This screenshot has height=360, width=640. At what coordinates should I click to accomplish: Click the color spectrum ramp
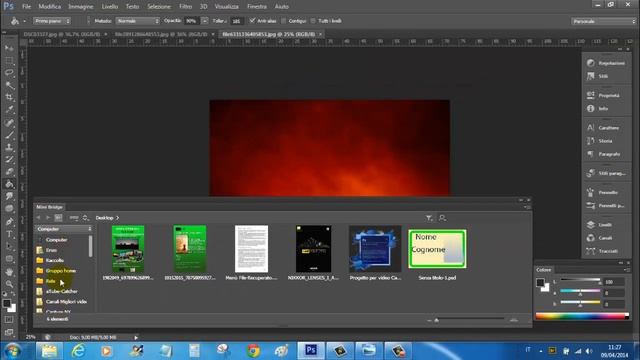pyautogui.click(x=582, y=316)
